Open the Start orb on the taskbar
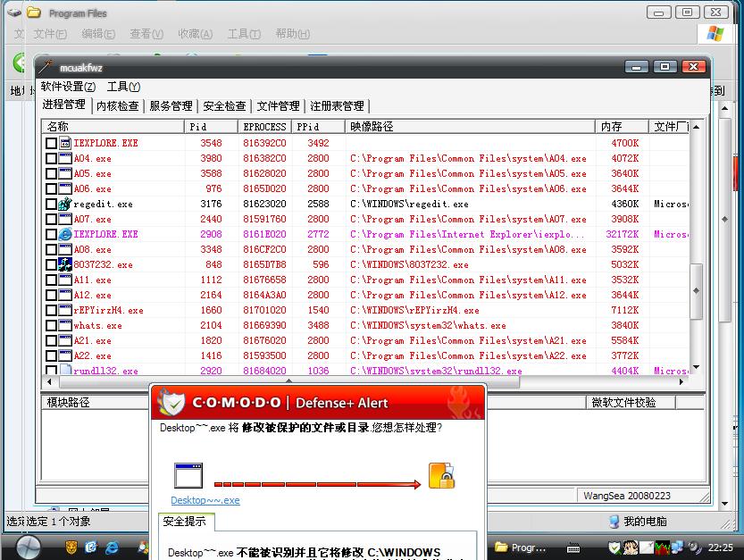Screen dimensions: 744x560 (x=28, y=547)
